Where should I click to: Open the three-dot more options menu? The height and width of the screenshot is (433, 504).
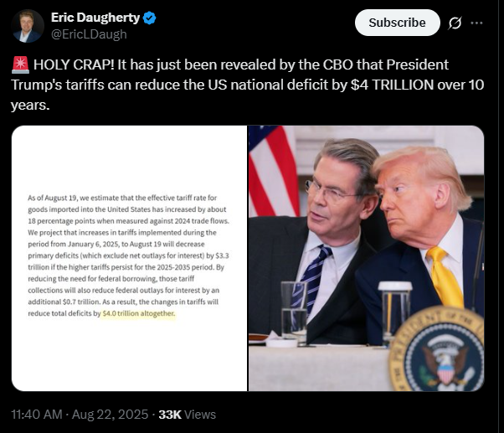click(476, 23)
